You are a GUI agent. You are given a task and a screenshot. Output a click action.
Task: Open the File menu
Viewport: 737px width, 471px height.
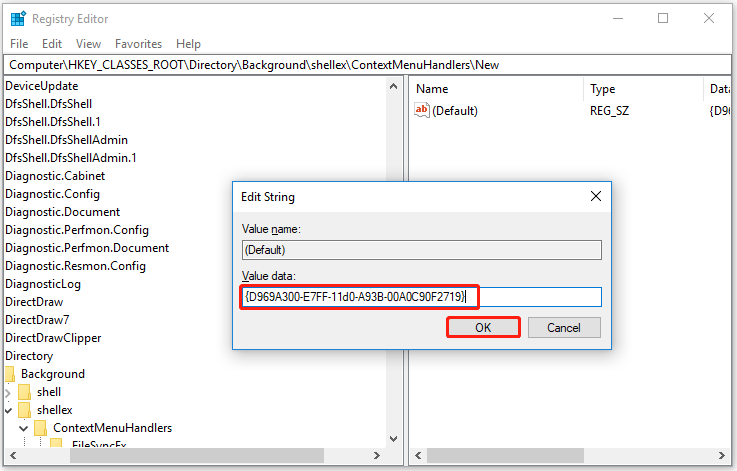tap(19, 44)
